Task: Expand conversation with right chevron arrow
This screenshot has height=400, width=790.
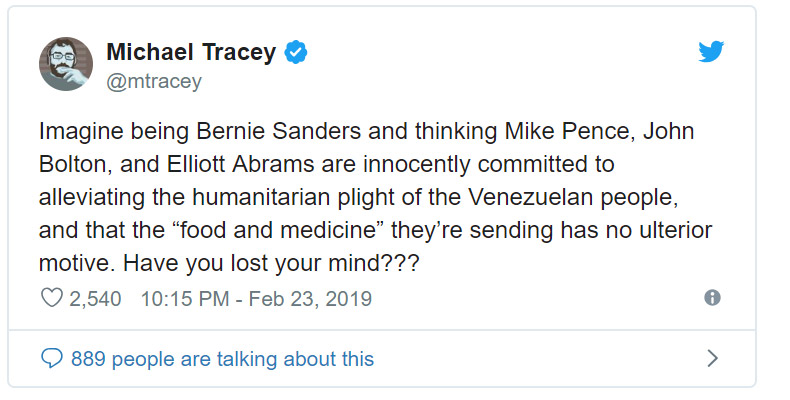Action: [712, 358]
